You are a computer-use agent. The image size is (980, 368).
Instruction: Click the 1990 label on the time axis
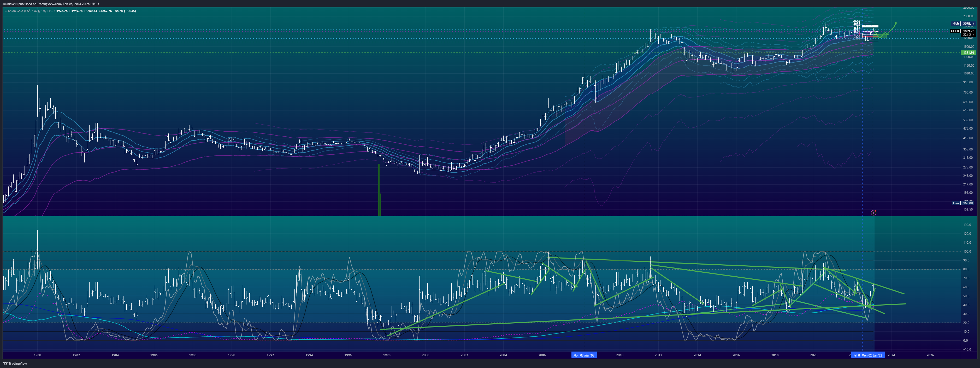click(x=231, y=355)
